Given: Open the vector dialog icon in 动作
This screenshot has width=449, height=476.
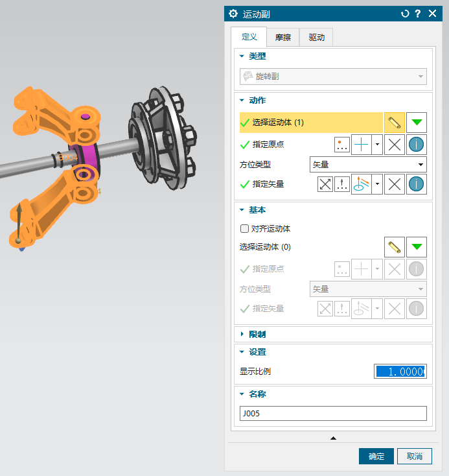Looking at the screenshot, I should (341, 184).
